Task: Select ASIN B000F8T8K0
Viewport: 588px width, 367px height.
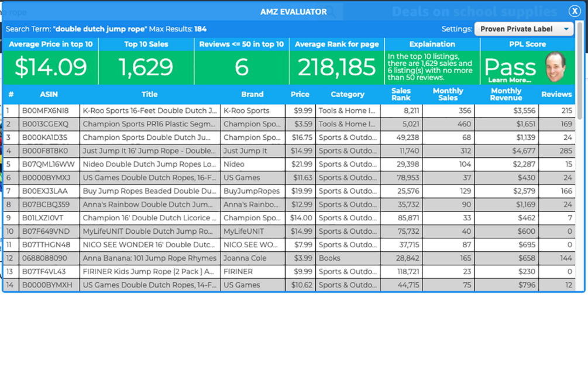Action: [45, 151]
